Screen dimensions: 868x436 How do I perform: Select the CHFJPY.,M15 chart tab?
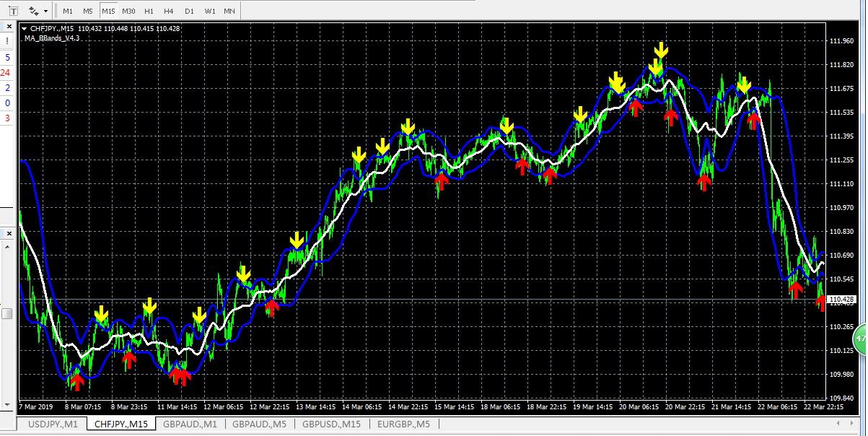121,424
